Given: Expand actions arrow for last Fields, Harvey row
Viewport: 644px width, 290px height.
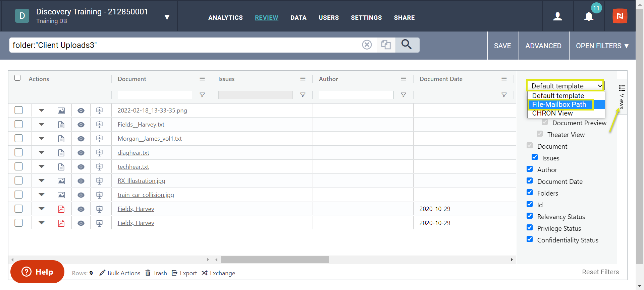Looking at the screenshot, I should coord(41,223).
